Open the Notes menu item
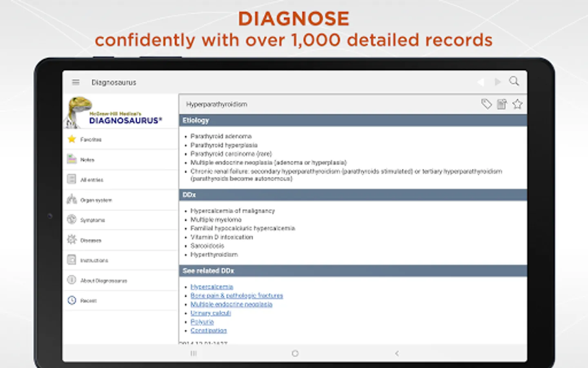Image resolution: width=588 pixels, height=368 pixels. [x=121, y=159]
